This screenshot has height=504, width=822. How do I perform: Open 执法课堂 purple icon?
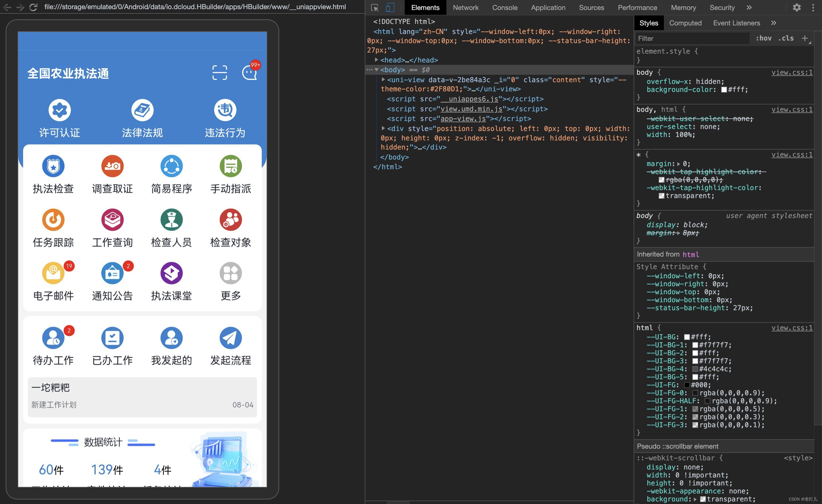pos(172,273)
